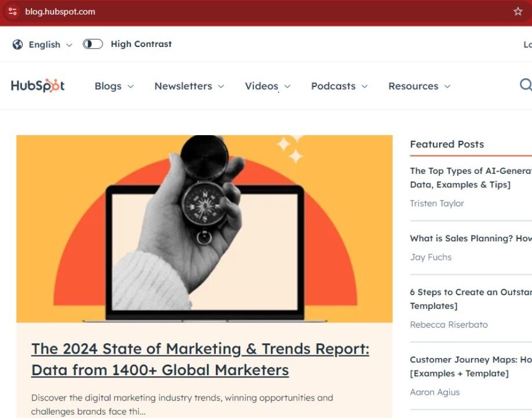Viewport: 532px width, 418px height.
Task: Open the search magnifier icon
Action: coord(526,85)
